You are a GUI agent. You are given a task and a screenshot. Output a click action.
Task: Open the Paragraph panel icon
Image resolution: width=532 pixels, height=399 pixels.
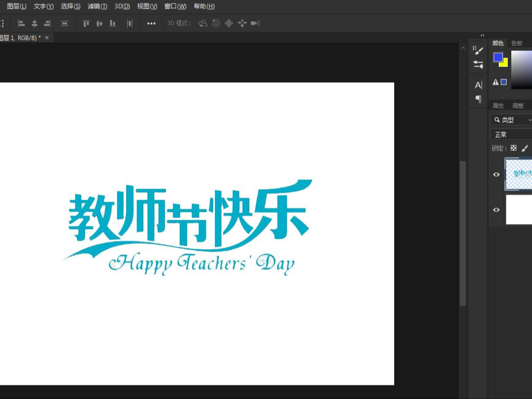click(477, 99)
